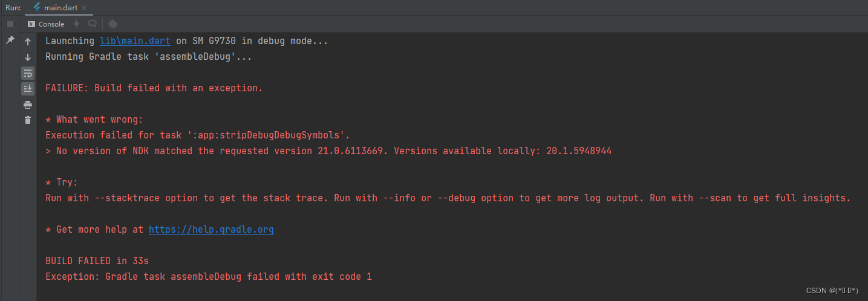Close the main.dart run tab
The width and height of the screenshot is (868, 301).
[x=85, y=7]
